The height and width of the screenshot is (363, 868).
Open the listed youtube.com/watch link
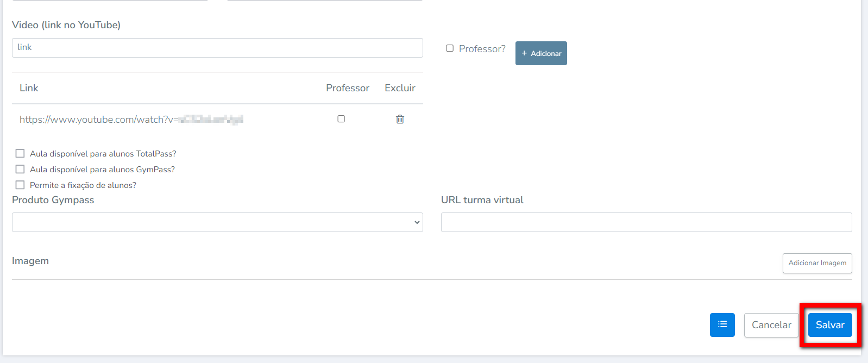click(131, 120)
